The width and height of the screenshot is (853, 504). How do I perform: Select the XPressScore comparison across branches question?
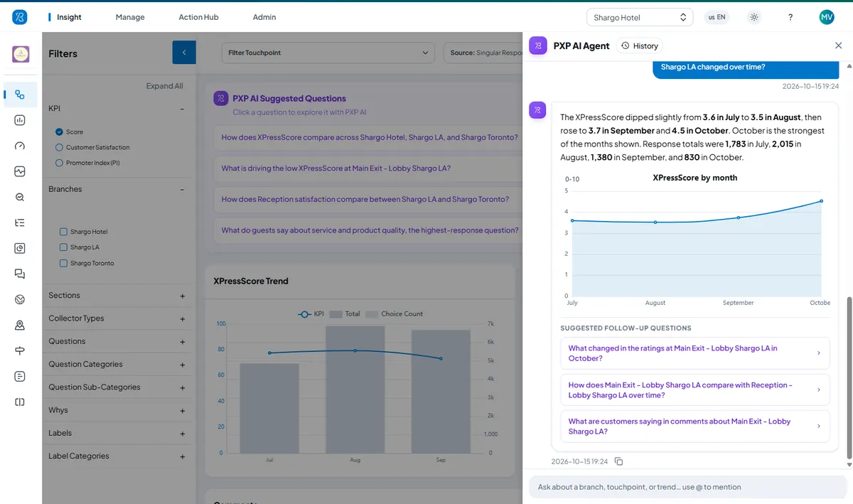click(370, 137)
